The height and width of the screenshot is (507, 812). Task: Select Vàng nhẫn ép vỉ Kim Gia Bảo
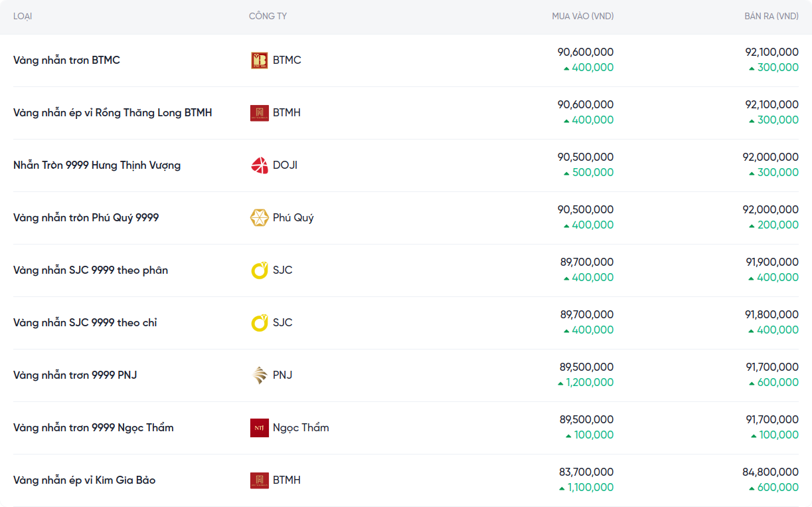[84, 480]
